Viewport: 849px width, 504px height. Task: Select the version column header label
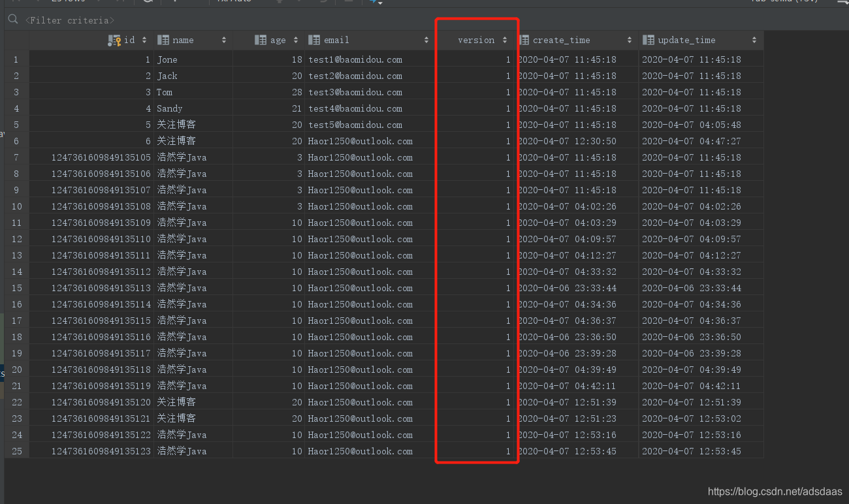(476, 40)
